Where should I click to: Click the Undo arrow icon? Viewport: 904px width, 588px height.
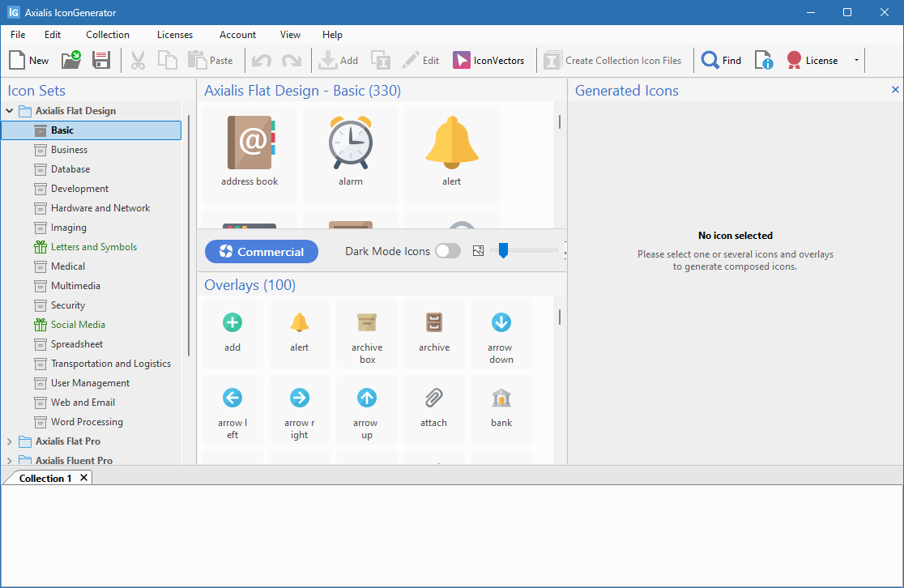pyautogui.click(x=260, y=59)
